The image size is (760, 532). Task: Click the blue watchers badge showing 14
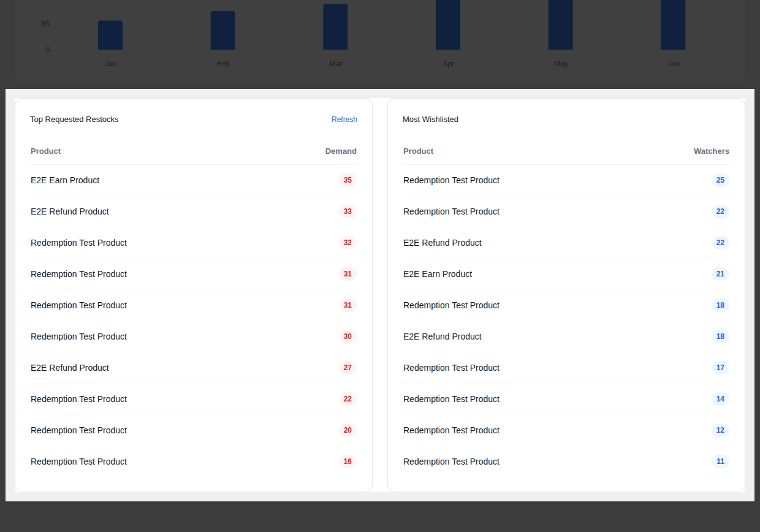tap(720, 399)
